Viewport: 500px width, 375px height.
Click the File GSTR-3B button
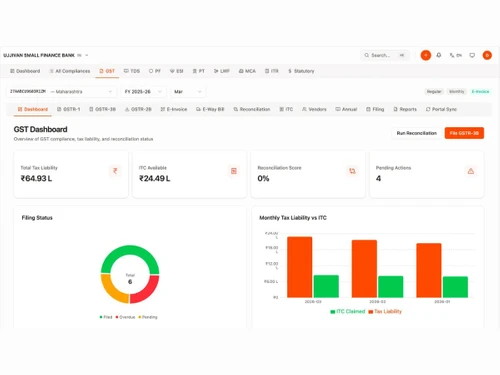tap(464, 133)
